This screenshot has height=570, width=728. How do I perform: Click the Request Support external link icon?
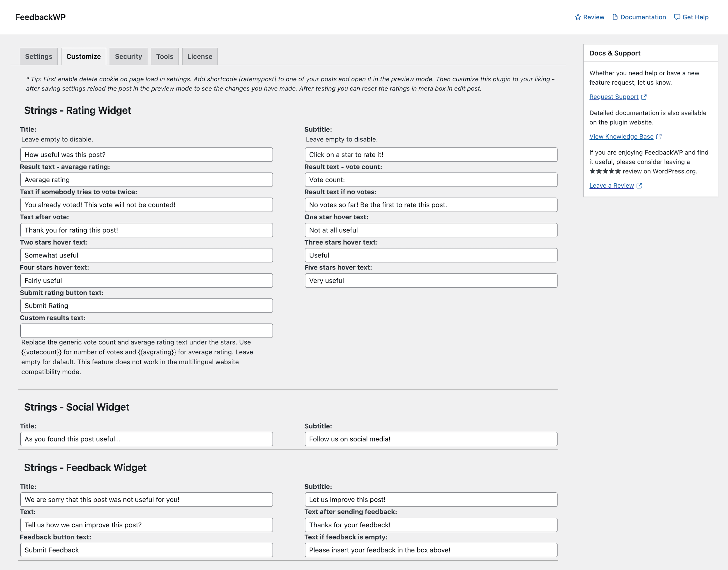[644, 96]
